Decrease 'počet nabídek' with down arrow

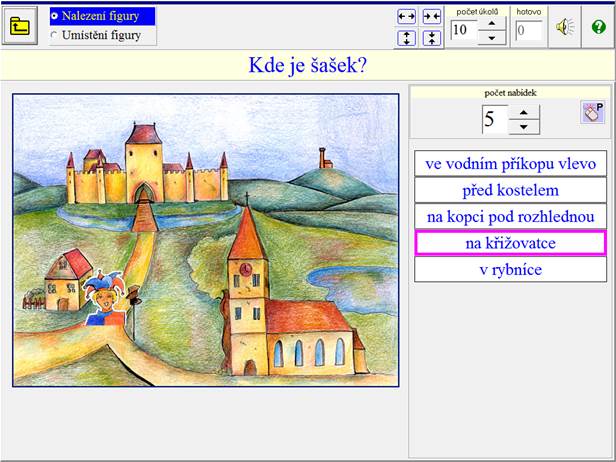[x=524, y=127]
